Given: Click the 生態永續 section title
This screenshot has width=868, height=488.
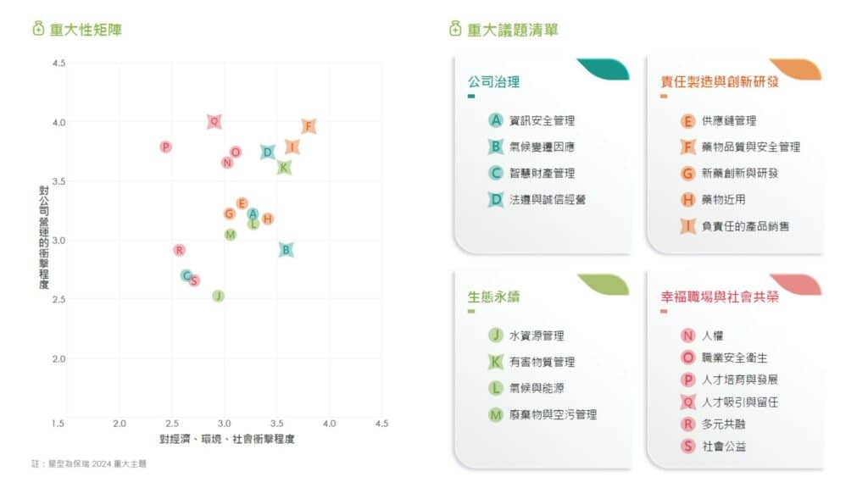Looking at the screenshot, I should tap(494, 297).
